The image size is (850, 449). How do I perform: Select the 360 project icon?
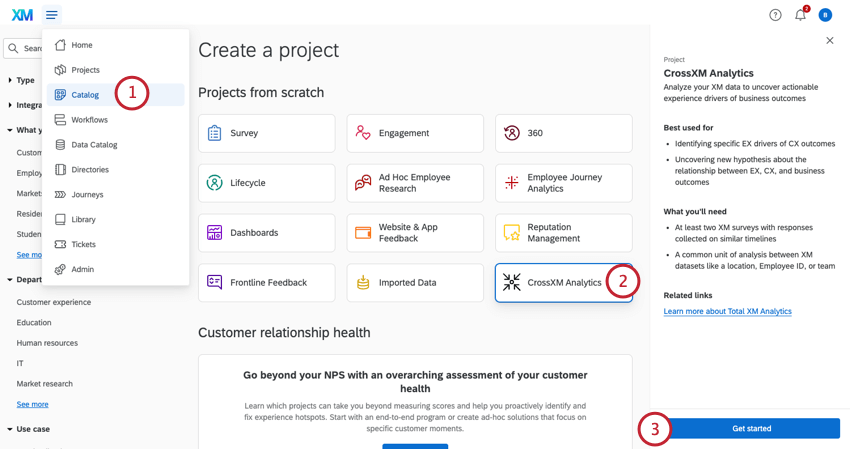tap(511, 133)
